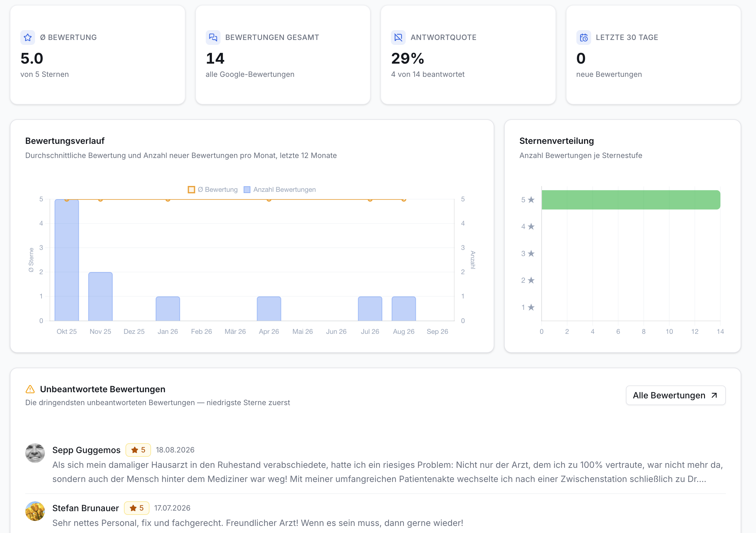Viewport: 756px width, 533px height.
Task: Click Sepp Guggemos review text about Hausarzt
Action: [388, 472]
